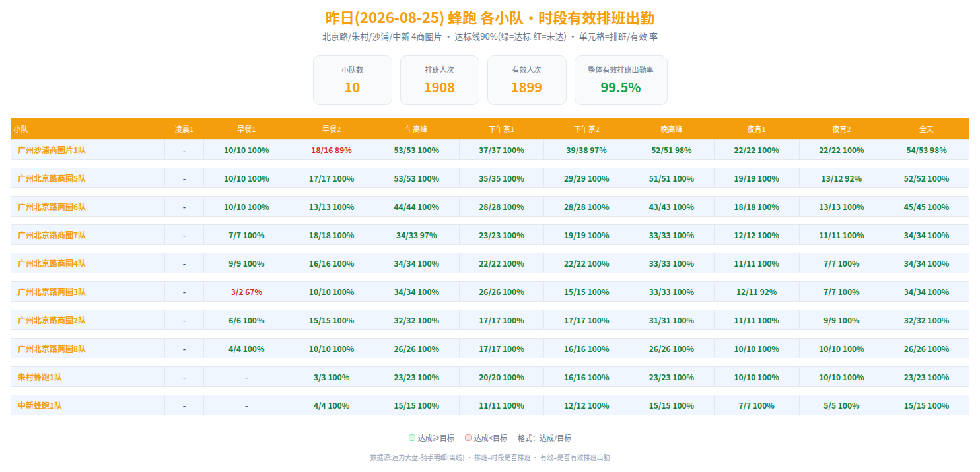Open the 排班人次 1908 summary card
980x472 pixels.
[440, 80]
